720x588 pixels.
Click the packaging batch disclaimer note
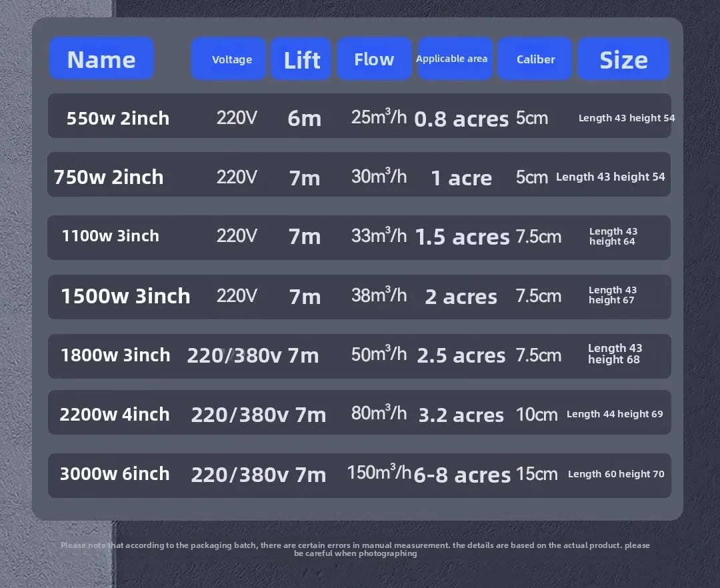[x=355, y=549]
